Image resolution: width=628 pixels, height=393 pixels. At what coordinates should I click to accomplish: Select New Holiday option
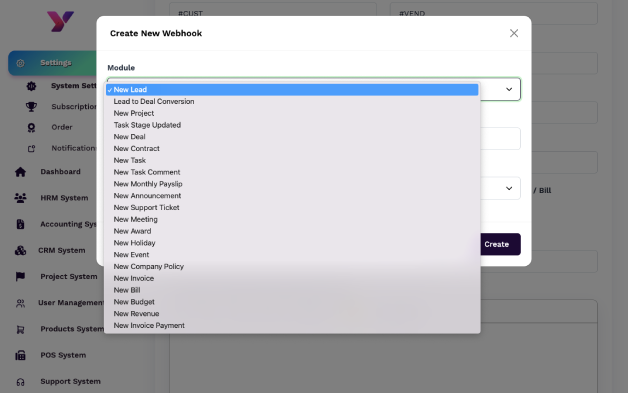292,243
